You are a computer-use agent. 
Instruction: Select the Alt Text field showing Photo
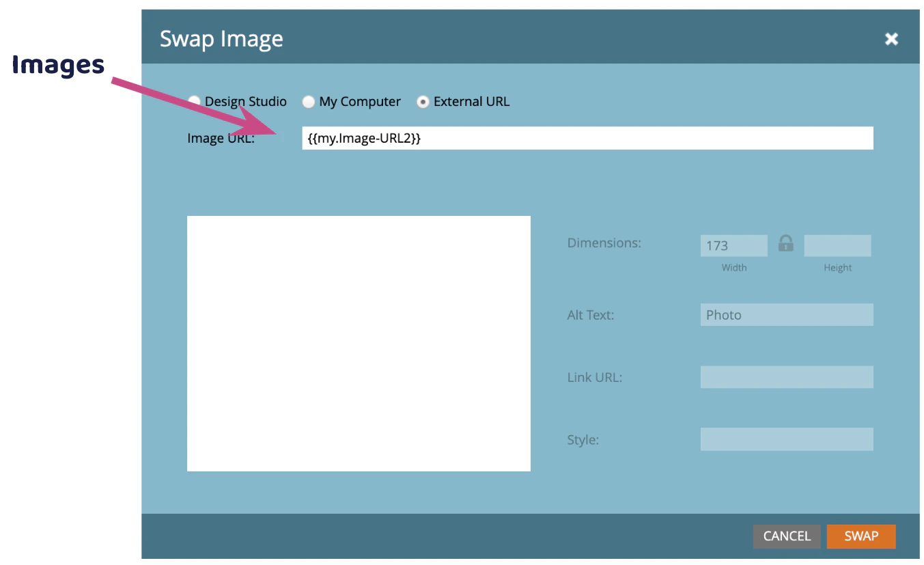pyautogui.click(x=786, y=314)
